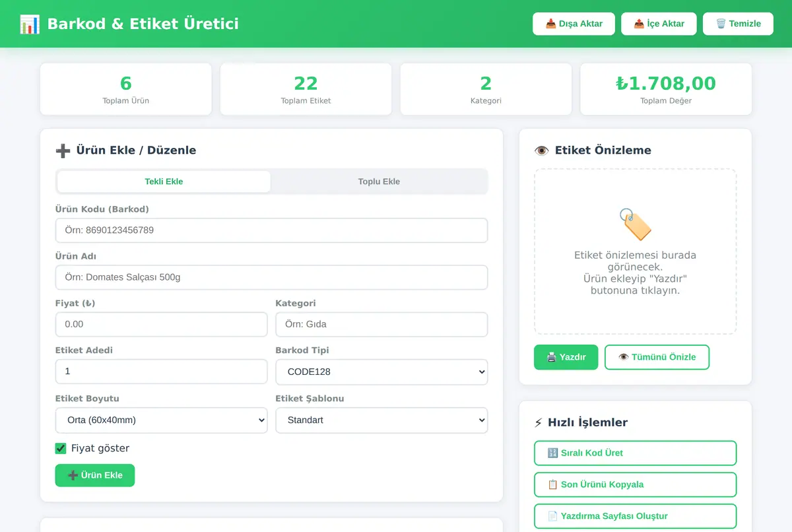Click the Temizle button
This screenshot has width=792, height=532.
[x=739, y=24]
